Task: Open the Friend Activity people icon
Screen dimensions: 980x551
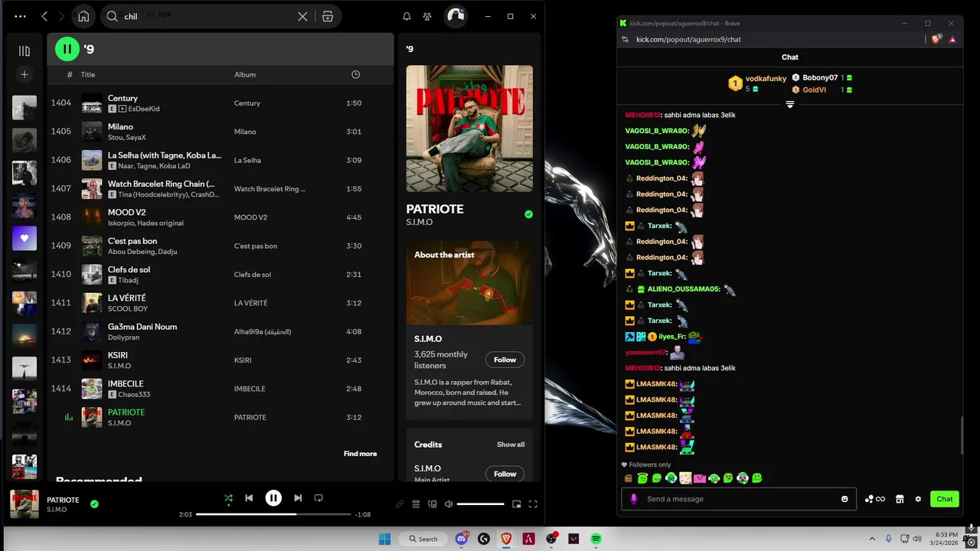Action: (427, 16)
